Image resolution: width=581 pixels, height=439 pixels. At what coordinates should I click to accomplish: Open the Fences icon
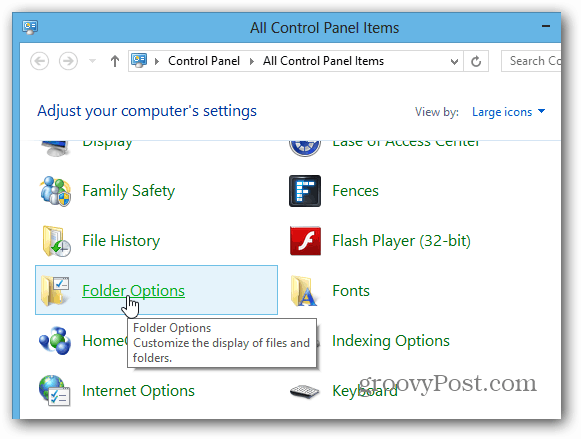(305, 191)
